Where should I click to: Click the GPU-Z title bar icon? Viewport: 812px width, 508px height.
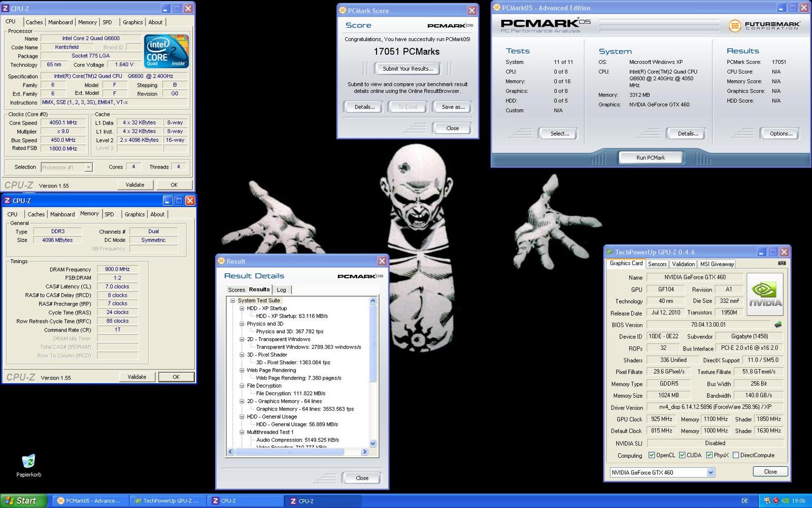[x=610, y=252]
